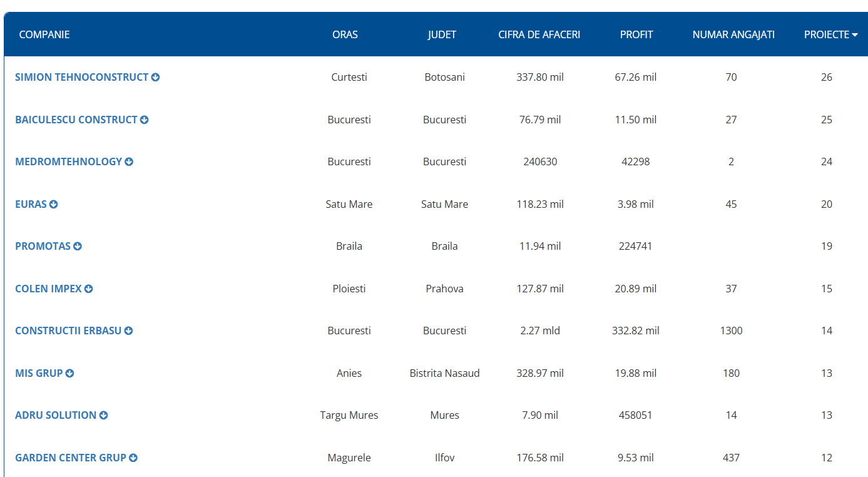Click arrow icon beside CONSTRUCTII ERBASU

pyautogui.click(x=128, y=331)
